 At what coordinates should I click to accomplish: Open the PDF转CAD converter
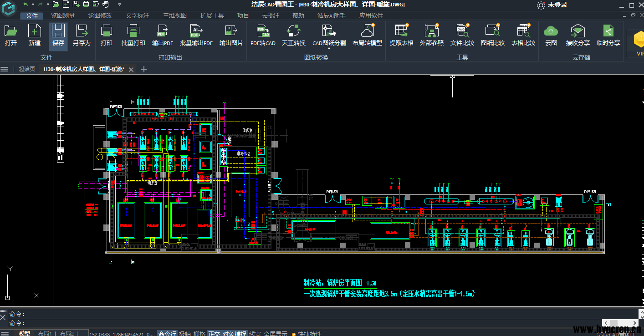(x=263, y=36)
